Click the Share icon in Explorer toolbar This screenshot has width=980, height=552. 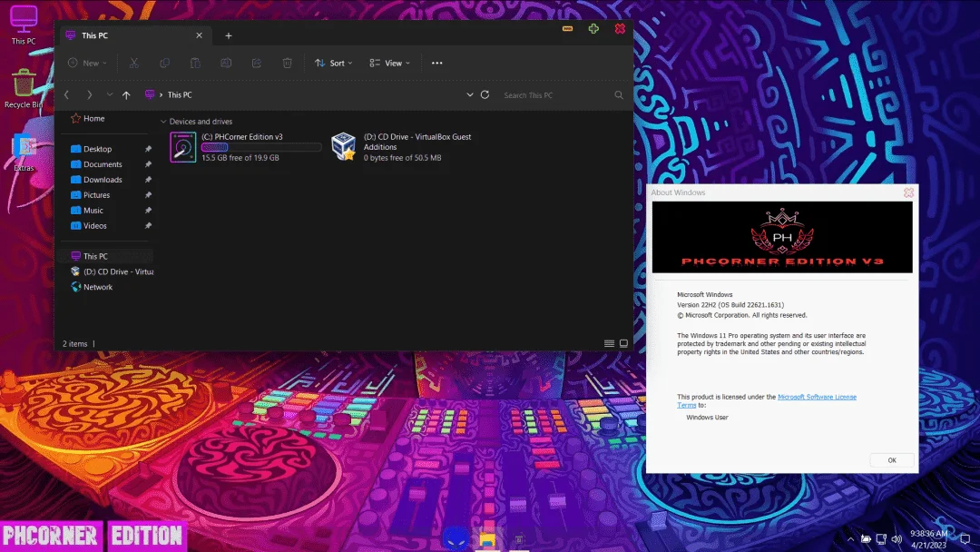click(x=256, y=64)
